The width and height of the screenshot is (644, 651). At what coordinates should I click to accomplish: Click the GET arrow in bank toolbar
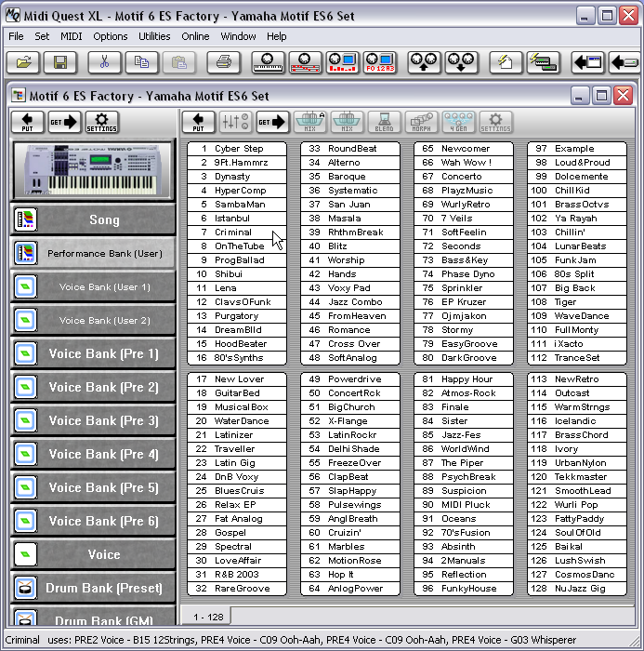272,122
